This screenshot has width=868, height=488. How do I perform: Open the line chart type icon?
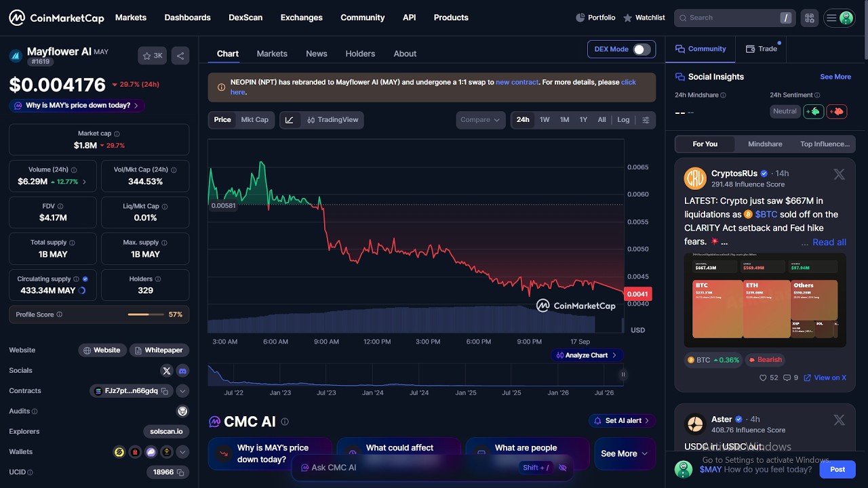290,120
